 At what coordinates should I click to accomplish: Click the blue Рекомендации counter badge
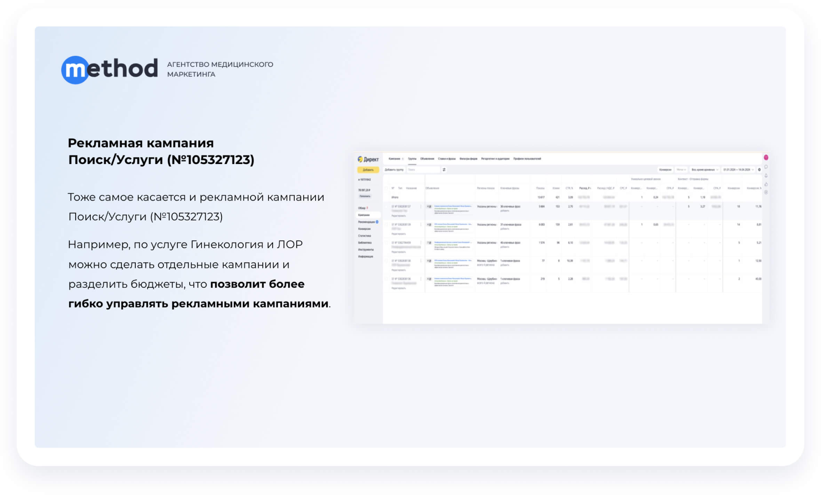pyautogui.click(x=377, y=222)
